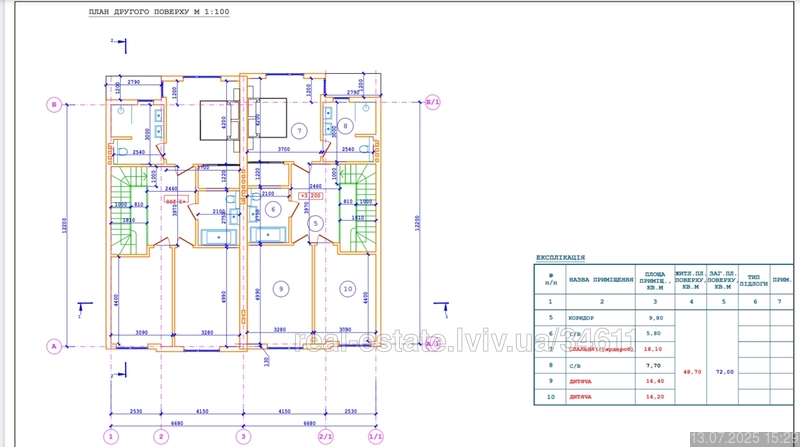This screenshot has height=447, width=800.
Task: Click the 'НАЗВА ПРИМІЩЕННЯ' column header
Action: point(601,280)
